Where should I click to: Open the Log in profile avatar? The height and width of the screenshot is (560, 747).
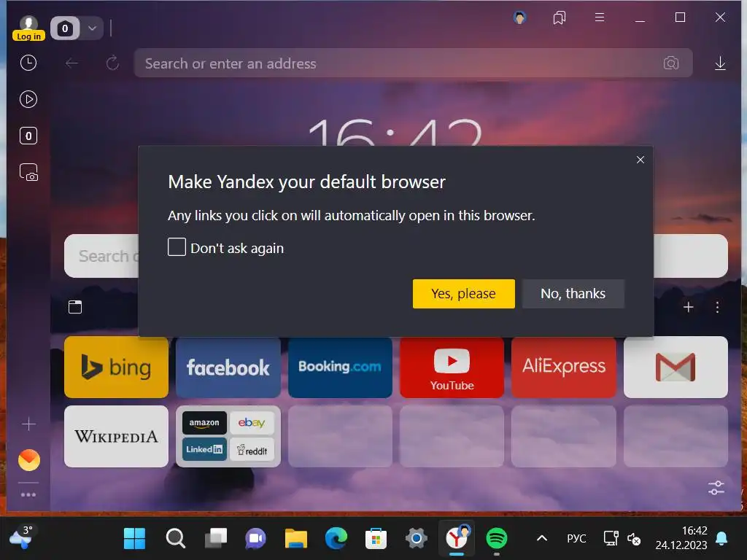[28, 28]
